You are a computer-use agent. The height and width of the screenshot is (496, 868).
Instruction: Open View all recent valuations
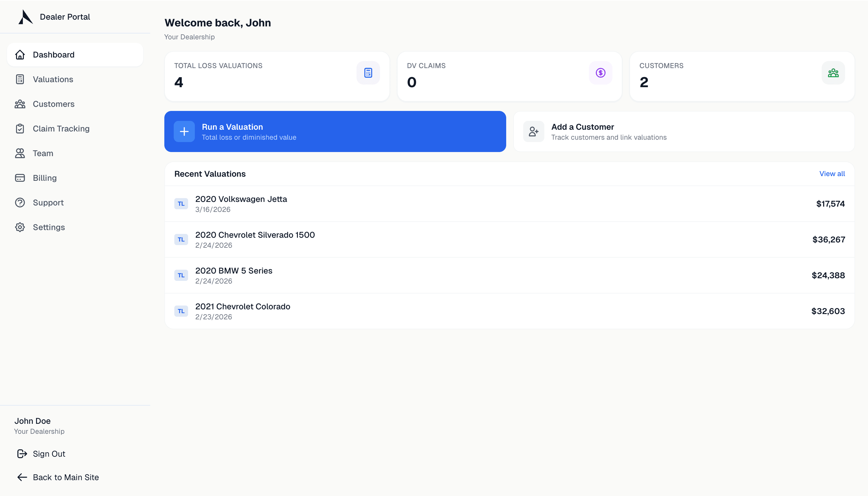click(832, 174)
